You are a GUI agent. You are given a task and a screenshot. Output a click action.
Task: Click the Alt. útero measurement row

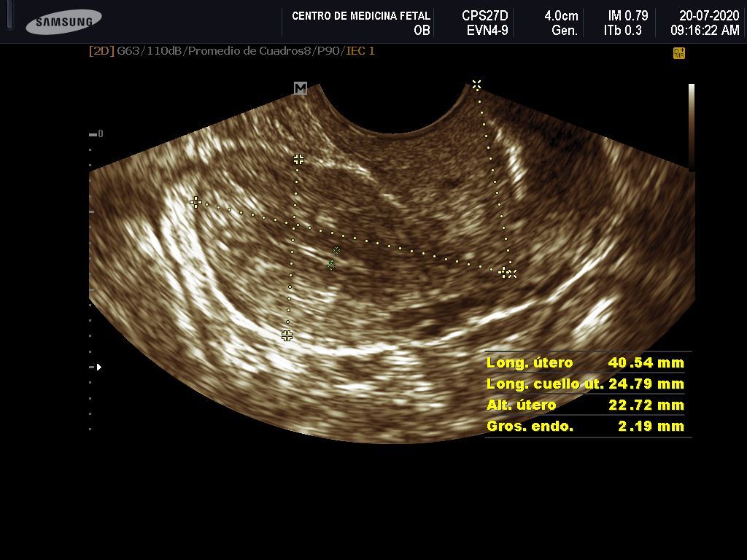pyautogui.click(x=585, y=405)
